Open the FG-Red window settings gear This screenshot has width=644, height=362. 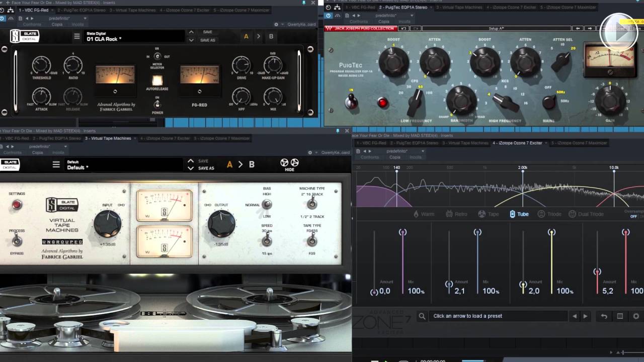click(x=276, y=25)
